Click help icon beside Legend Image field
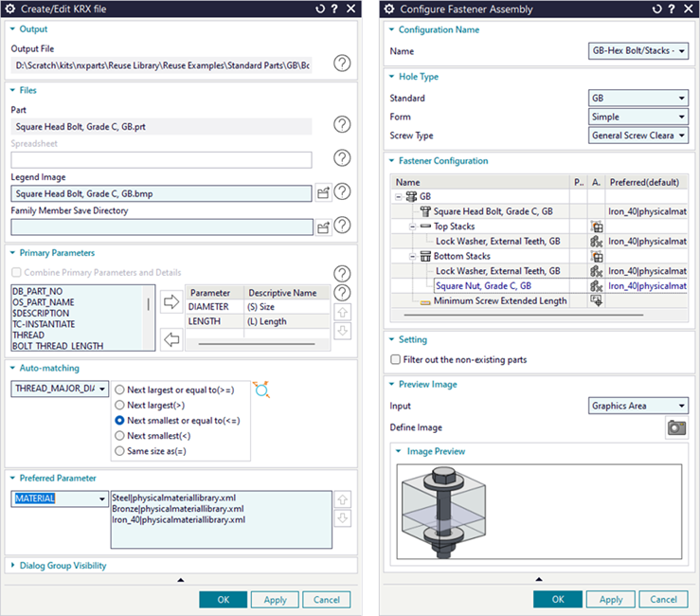This screenshot has height=616, width=700. tap(342, 191)
